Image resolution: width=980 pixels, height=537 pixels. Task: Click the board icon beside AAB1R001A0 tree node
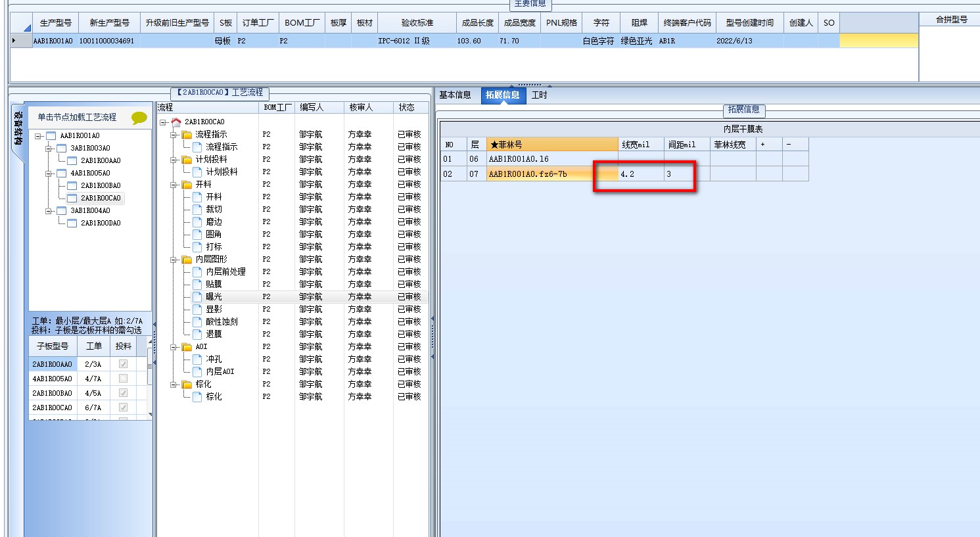click(x=51, y=136)
